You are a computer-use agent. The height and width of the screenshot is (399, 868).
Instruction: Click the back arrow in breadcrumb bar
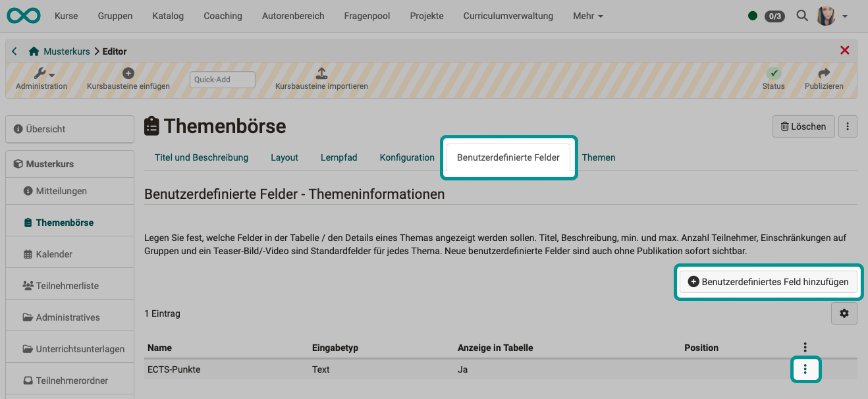(x=14, y=51)
